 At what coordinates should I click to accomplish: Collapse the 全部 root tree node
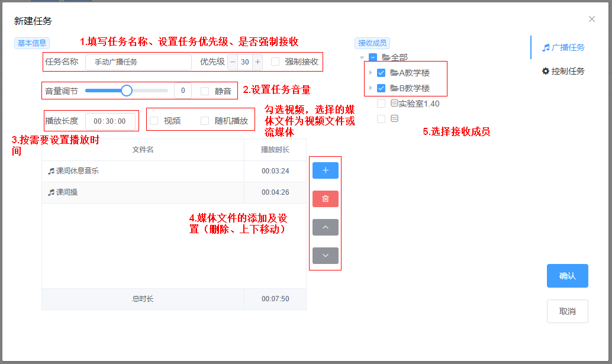(x=362, y=57)
